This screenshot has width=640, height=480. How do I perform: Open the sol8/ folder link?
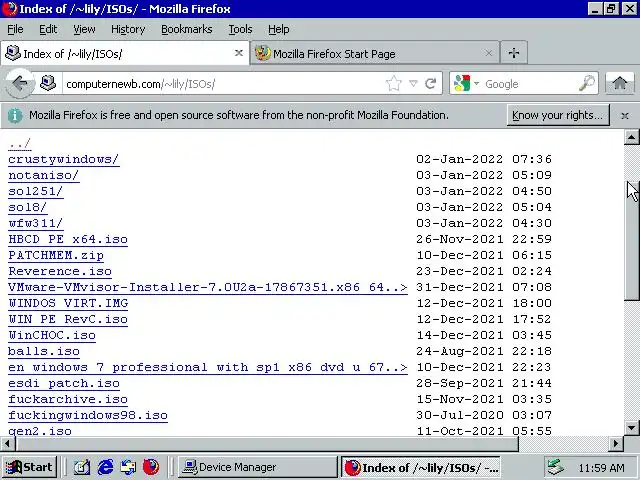[x=27, y=207]
